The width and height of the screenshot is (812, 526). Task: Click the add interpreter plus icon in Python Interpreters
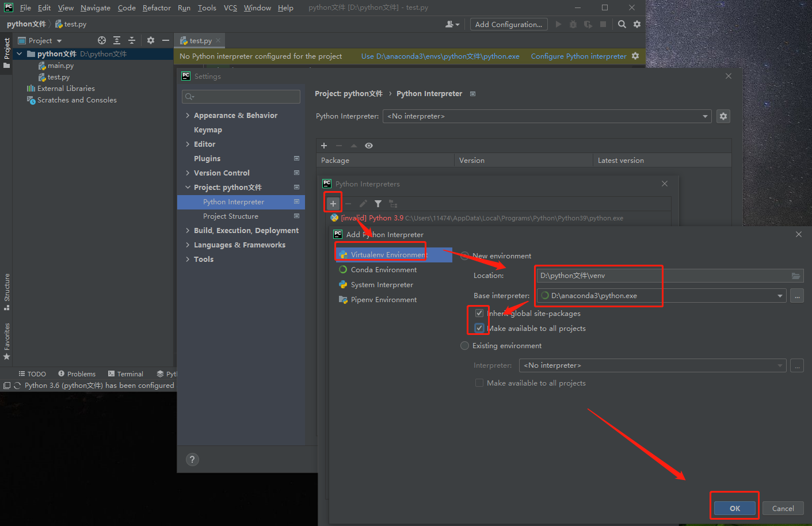pos(333,204)
